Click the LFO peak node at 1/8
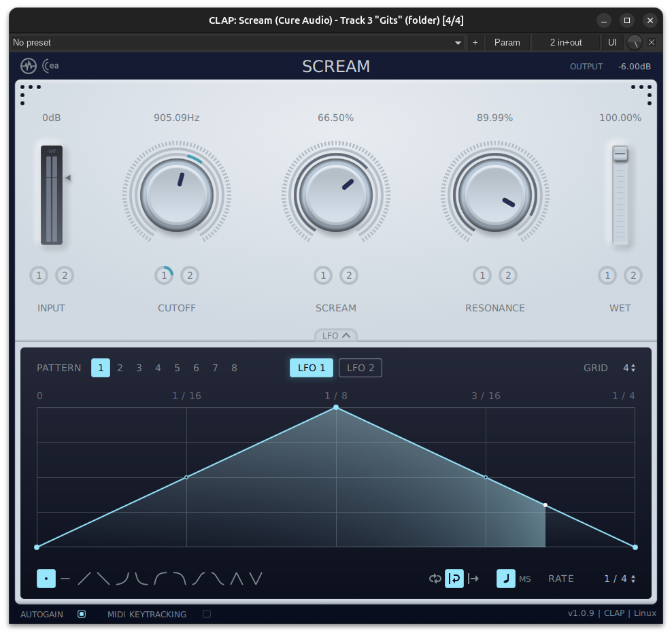This screenshot has width=672, height=635. click(x=336, y=407)
